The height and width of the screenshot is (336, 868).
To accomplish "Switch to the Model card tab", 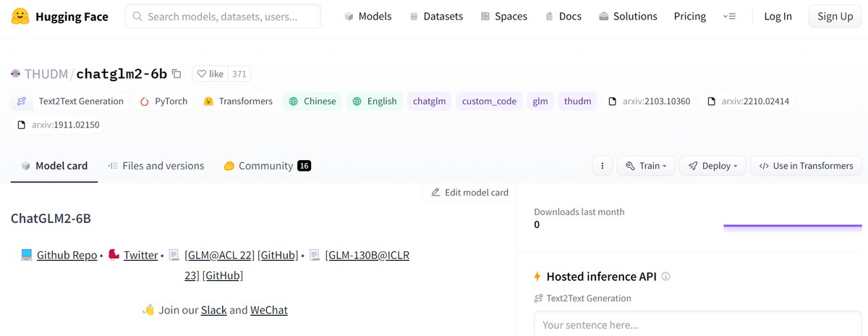I will pyautogui.click(x=54, y=166).
